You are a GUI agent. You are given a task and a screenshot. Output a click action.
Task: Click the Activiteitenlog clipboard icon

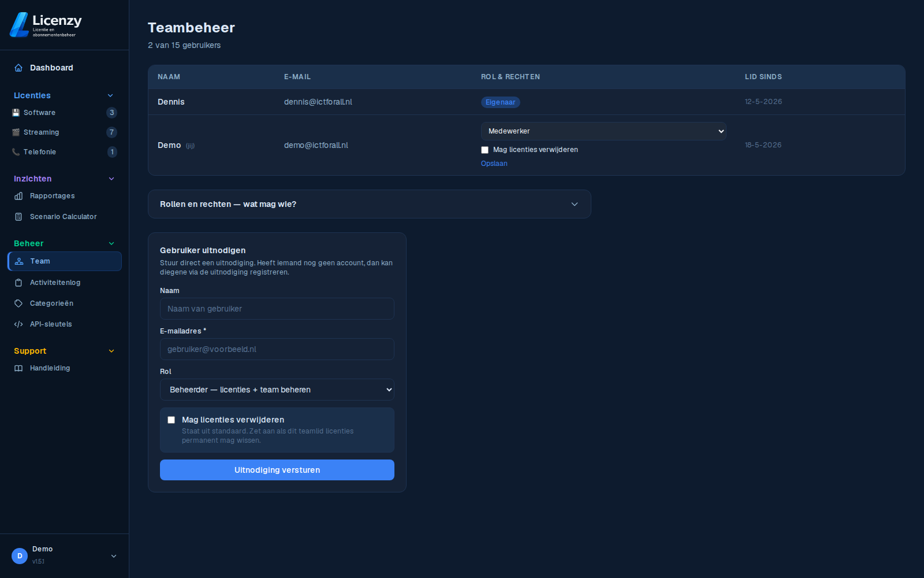(x=18, y=283)
